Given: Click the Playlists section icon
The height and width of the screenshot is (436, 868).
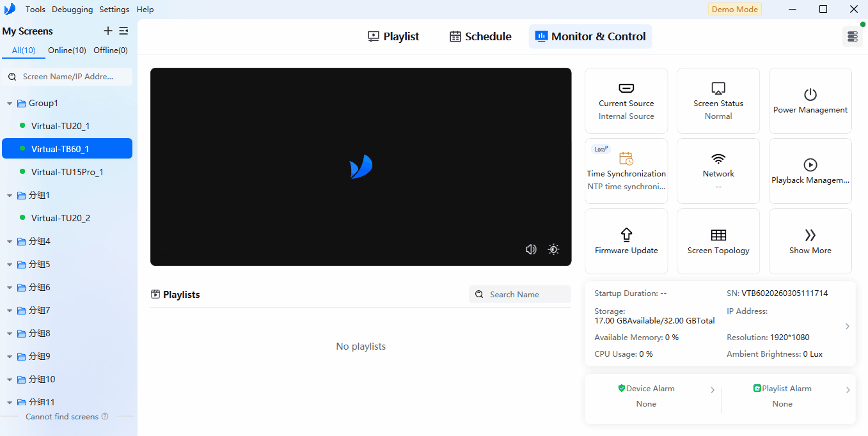Looking at the screenshot, I should 155,294.
